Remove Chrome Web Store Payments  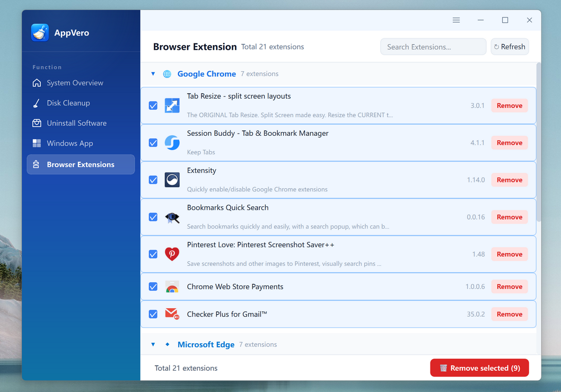510,287
